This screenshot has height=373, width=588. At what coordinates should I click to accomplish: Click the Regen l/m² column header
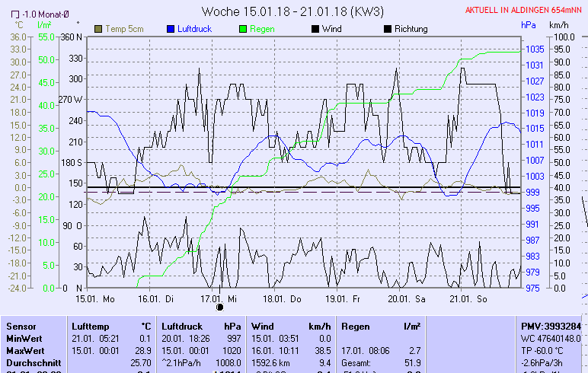356,326
